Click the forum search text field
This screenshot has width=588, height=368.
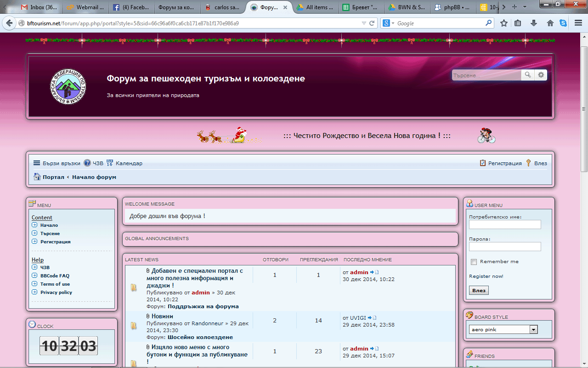[486, 75]
